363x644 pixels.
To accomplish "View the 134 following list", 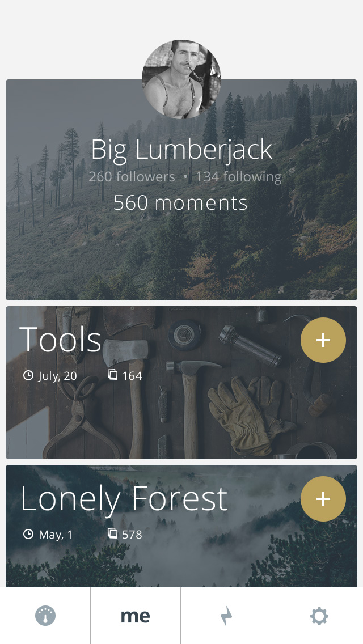I will [239, 177].
